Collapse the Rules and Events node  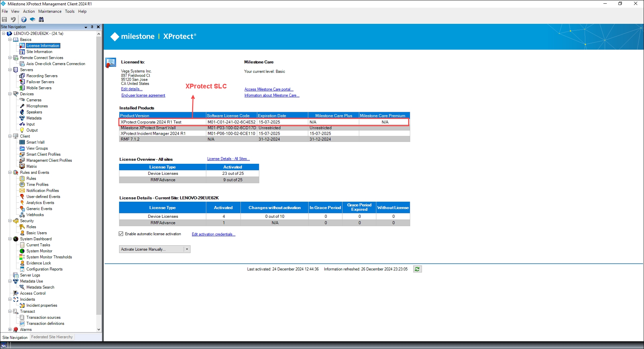pyautogui.click(x=10, y=172)
